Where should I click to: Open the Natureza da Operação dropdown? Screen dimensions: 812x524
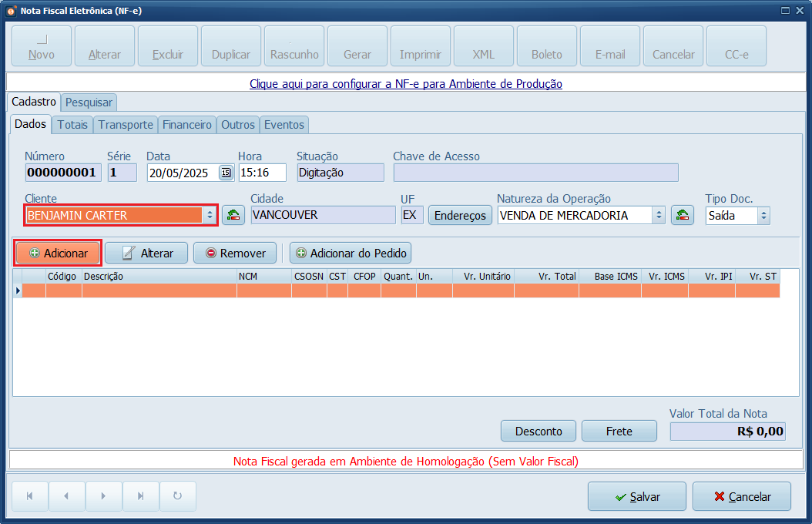tap(658, 216)
